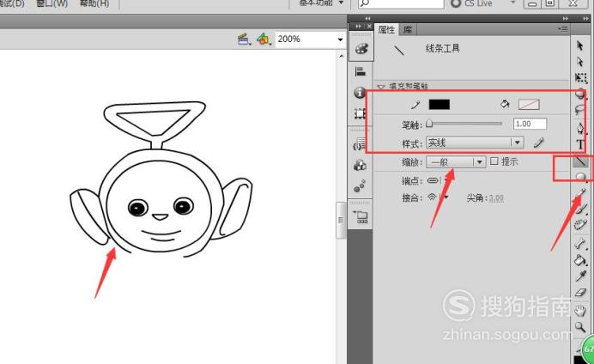594x364 pixels.
Task: Select the Pencil tool
Action: (581, 194)
